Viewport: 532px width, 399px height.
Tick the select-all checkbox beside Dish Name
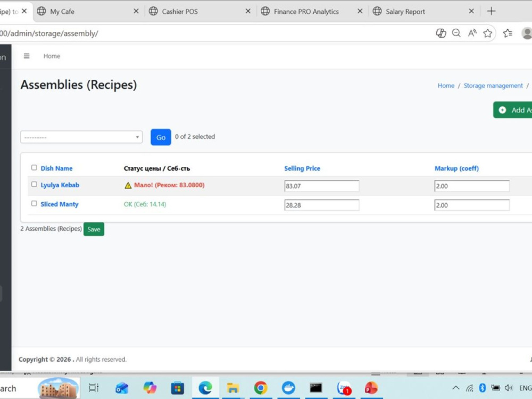(34, 168)
